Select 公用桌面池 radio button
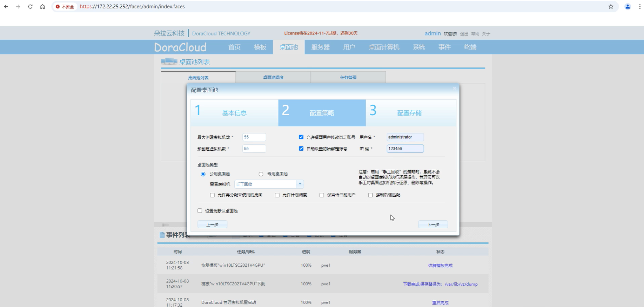 pos(203,174)
